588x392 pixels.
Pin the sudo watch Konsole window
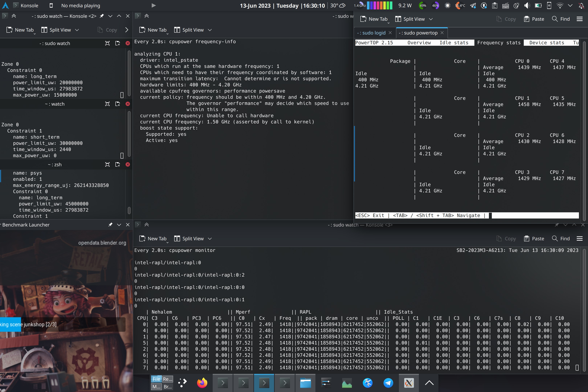click(x=101, y=16)
